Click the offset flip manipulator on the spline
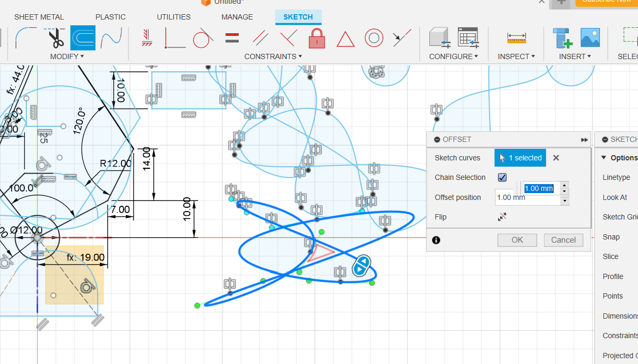The width and height of the screenshot is (638, 364). pyautogui.click(x=361, y=266)
